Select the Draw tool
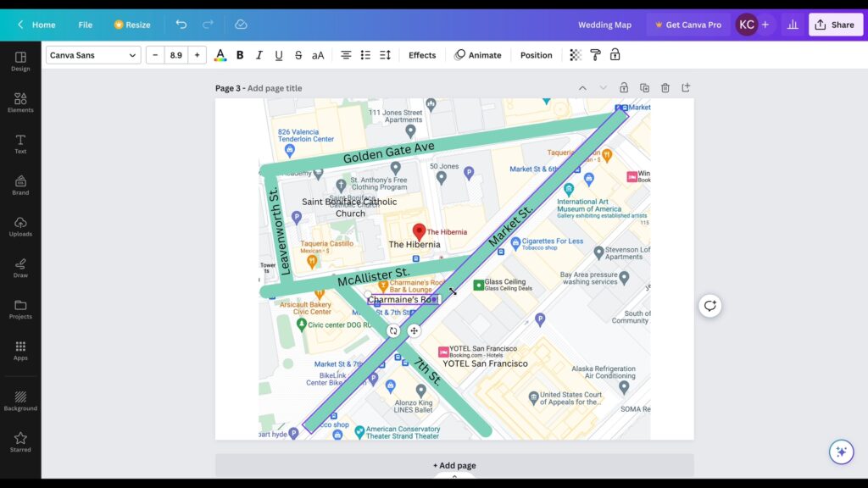The width and height of the screenshot is (868, 488). (x=20, y=268)
